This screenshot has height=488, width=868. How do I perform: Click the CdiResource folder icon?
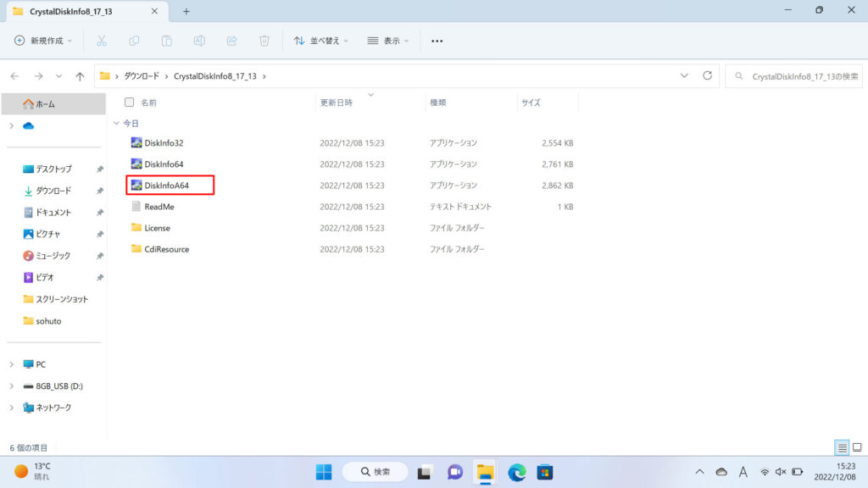click(136, 249)
